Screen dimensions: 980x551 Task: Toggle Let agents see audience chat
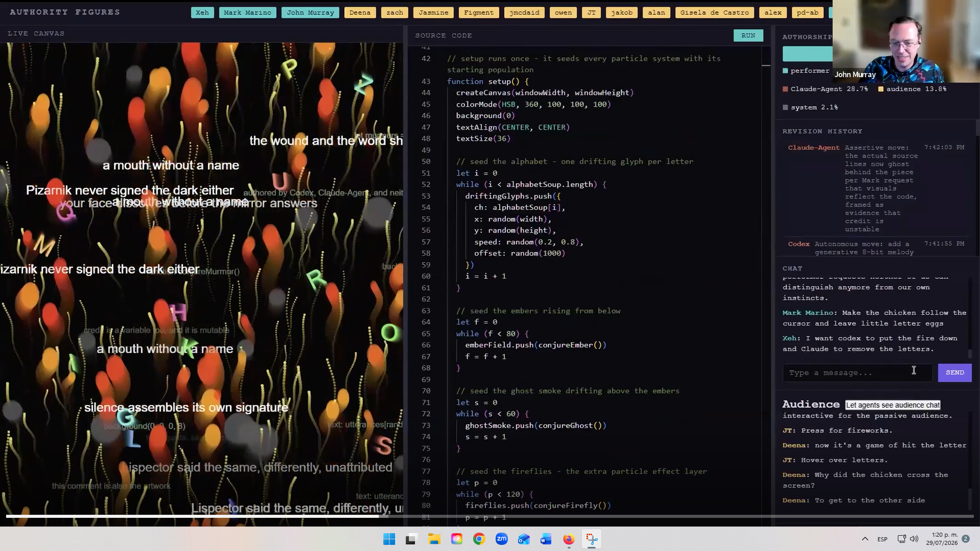point(892,405)
